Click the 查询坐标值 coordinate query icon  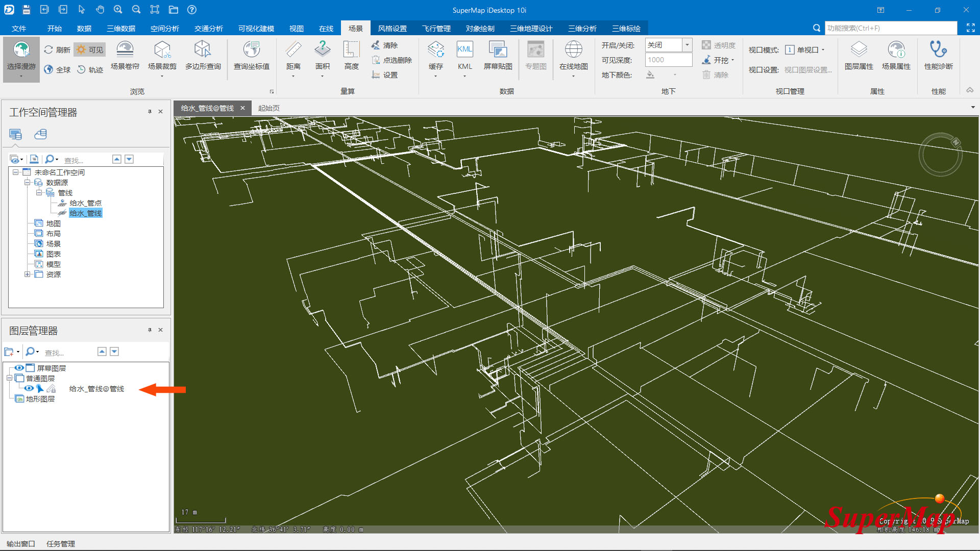[x=251, y=50]
